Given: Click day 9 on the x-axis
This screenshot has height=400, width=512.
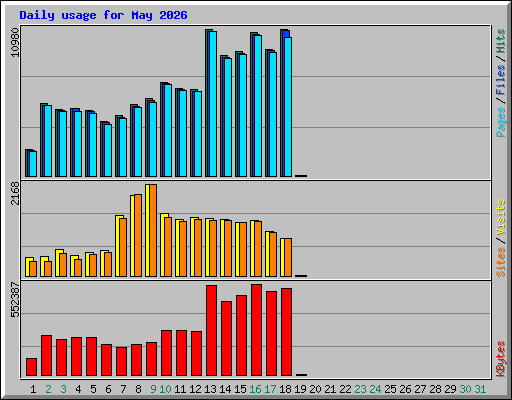Looking at the screenshot, I should coord(153,389).
